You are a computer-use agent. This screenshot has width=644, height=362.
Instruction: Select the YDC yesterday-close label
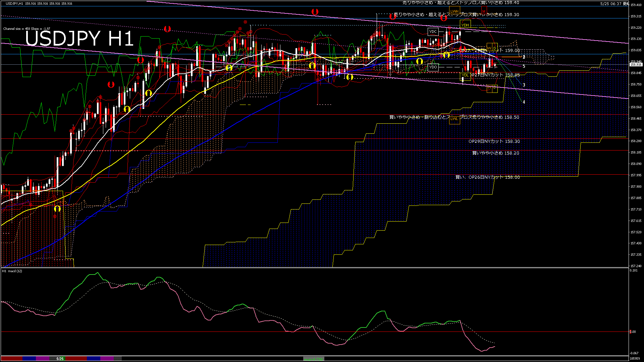[433, 32]
